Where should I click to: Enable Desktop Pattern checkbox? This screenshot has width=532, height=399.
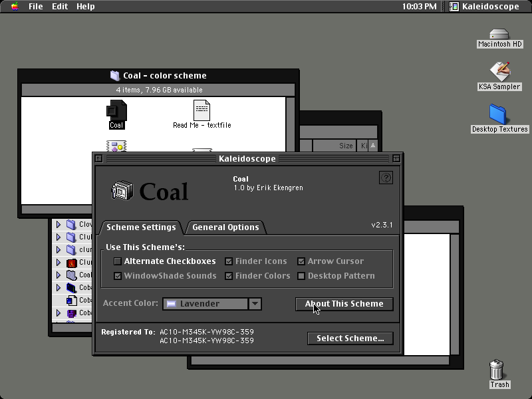301,276
